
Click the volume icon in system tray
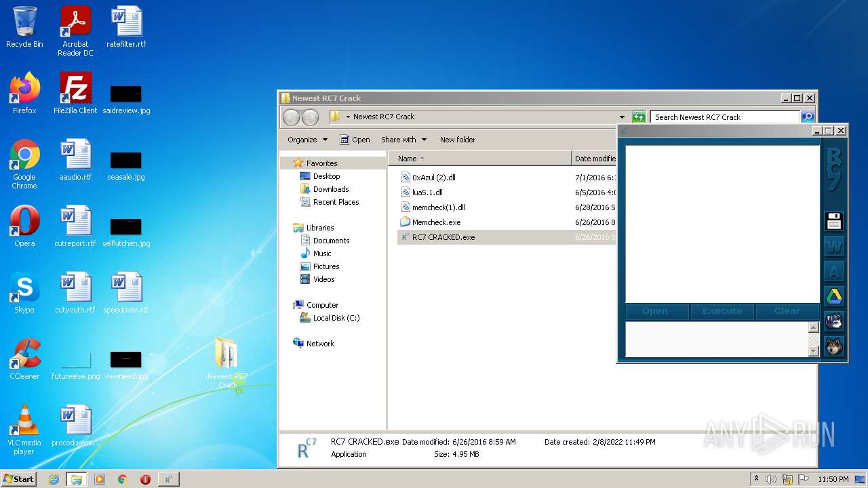770,479
